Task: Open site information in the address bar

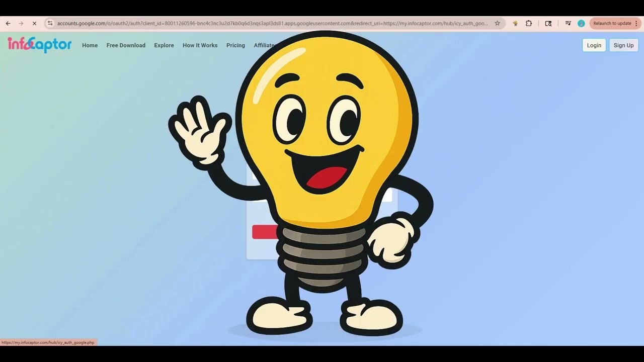Action: (x=50, y=23)
